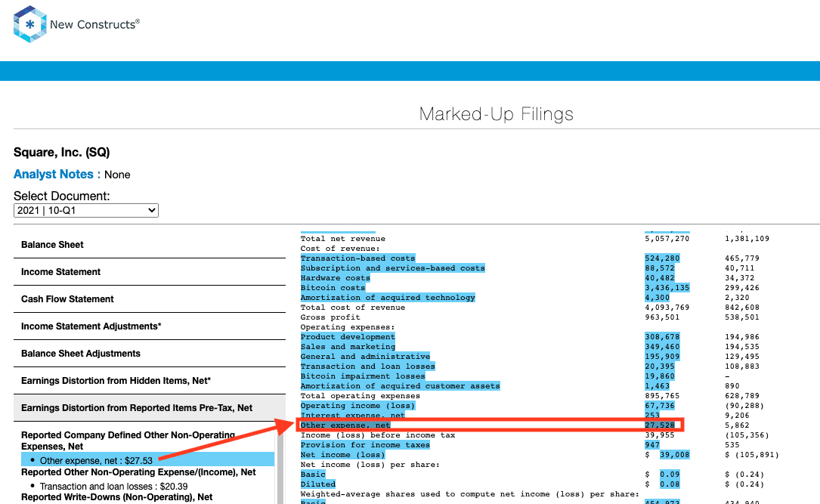Viewport: 820px width, 504px height.
Task: Collapse Earnings Distortion from Reported Items Pre-Tax
Action: click(150, 408)
